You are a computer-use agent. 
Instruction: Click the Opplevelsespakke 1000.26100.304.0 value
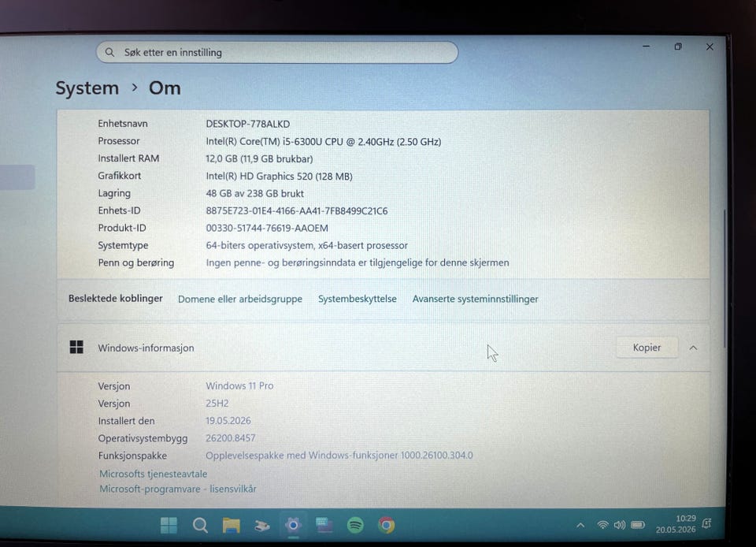click(339, 456)
